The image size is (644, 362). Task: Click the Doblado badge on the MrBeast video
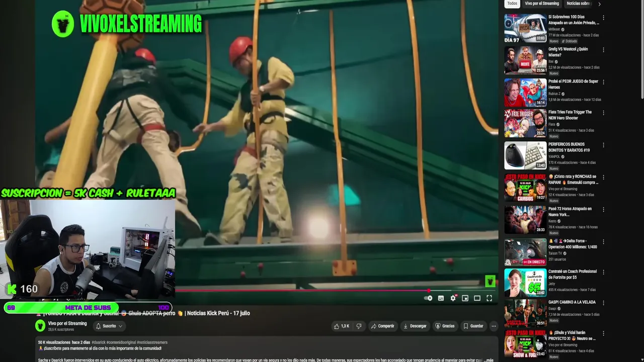pos(570,41)
